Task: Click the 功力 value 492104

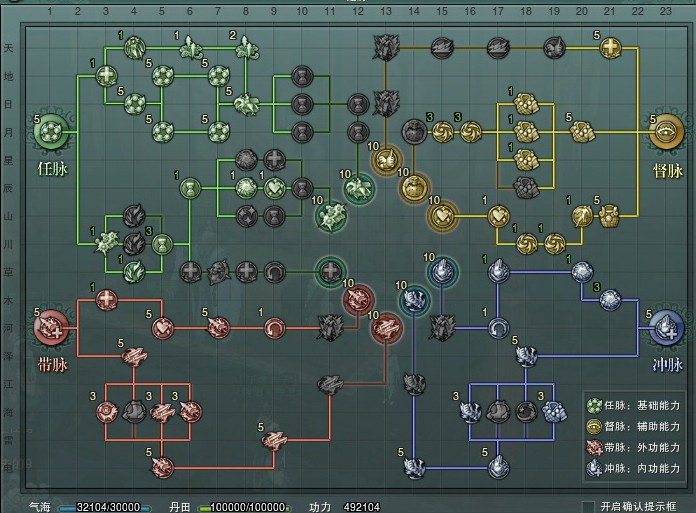Action: tap(363, 507)
